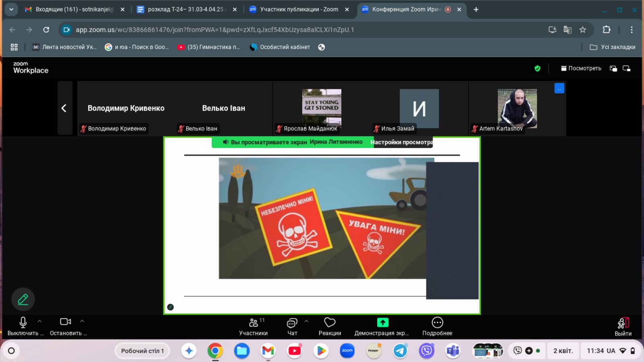The image size is (644, 362).
Task: Open Лента новостей bookmark
Action: tap(64, 47)
